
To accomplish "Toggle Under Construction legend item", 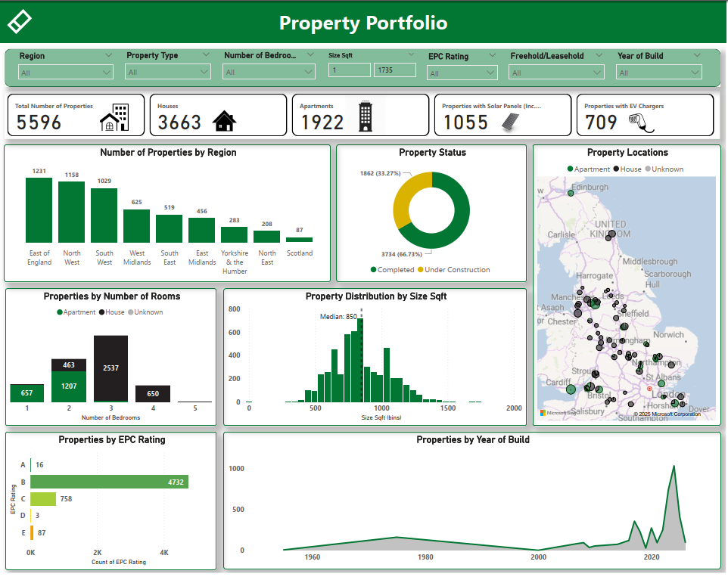I will pos(453,270).
